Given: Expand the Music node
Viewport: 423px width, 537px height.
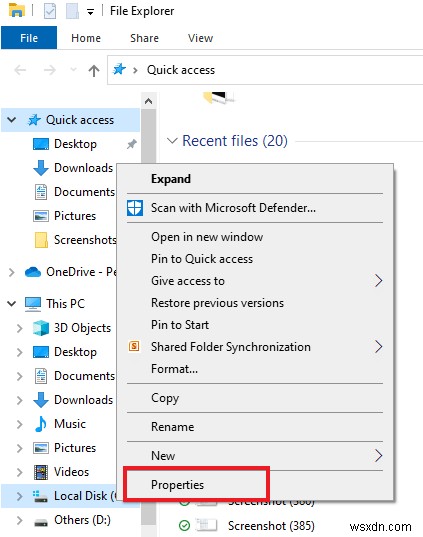Looking at the screenshot, I should [20, 424].
